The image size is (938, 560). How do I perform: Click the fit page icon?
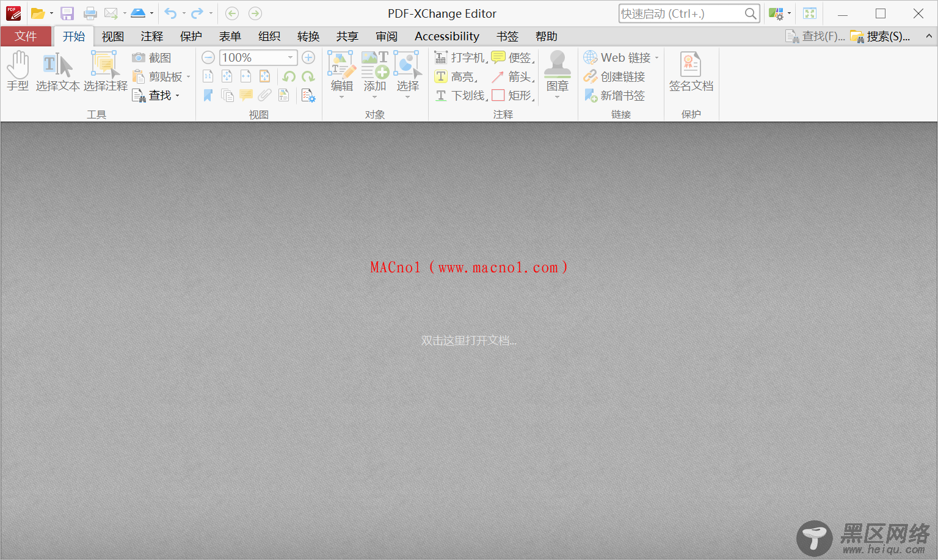coord(227,76)
